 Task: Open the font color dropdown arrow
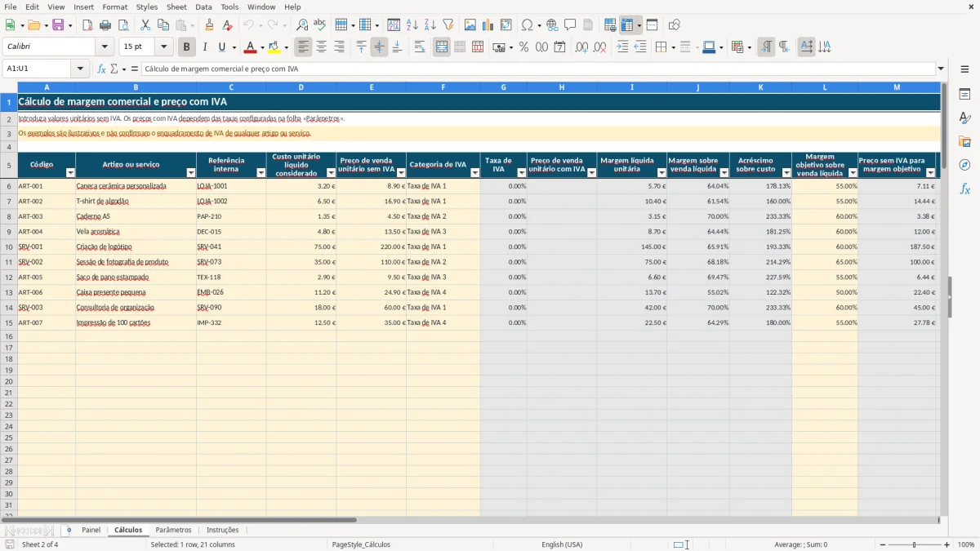262,47
